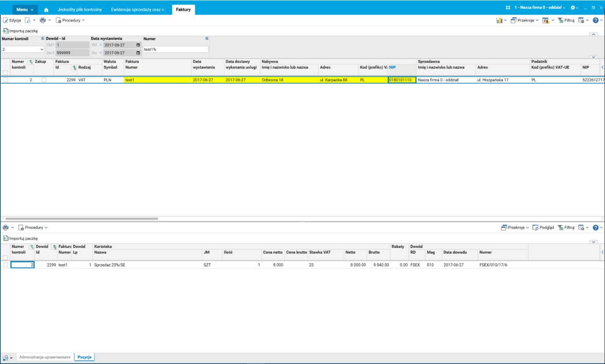Viewport: 605px width, 364px height.
Task: Click Filtruj in the Faktury toolbar
Action: (x=566, y=20)
